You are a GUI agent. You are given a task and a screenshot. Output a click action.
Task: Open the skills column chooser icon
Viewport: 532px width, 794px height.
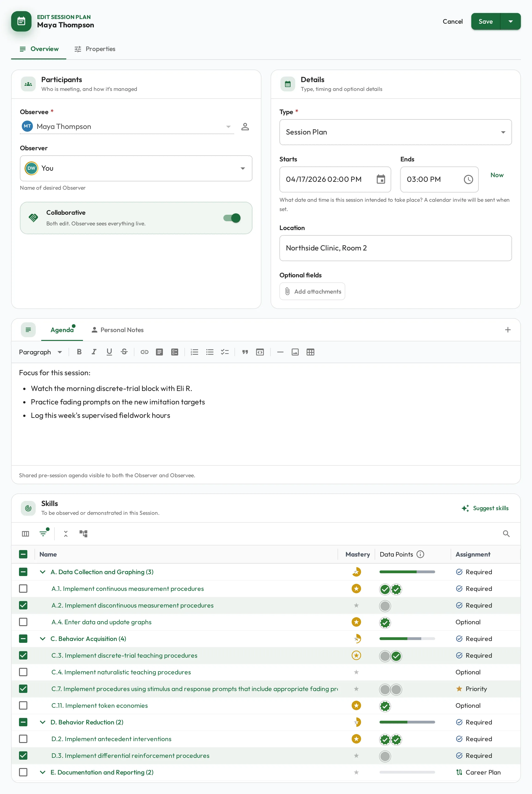25,534
